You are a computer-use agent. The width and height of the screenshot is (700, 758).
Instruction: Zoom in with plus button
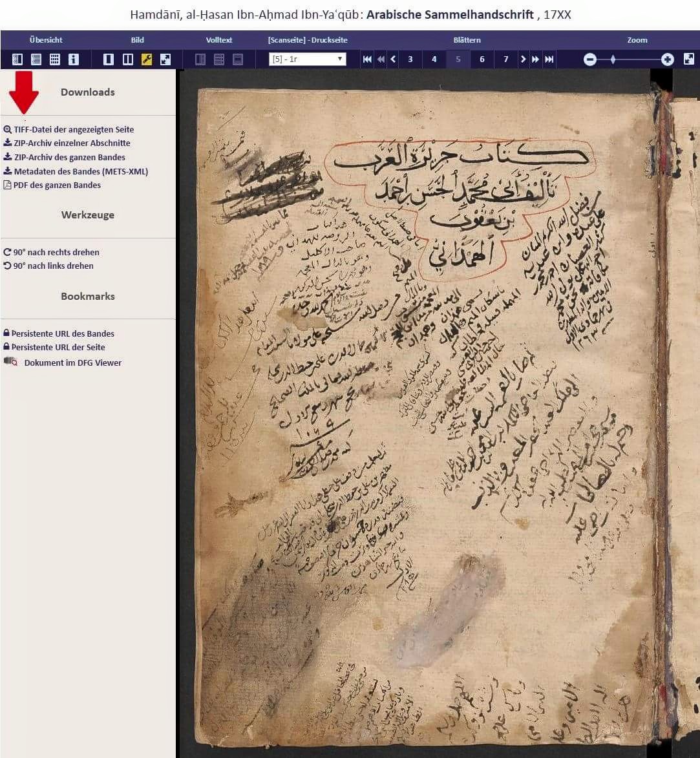[x=668, y=59]
